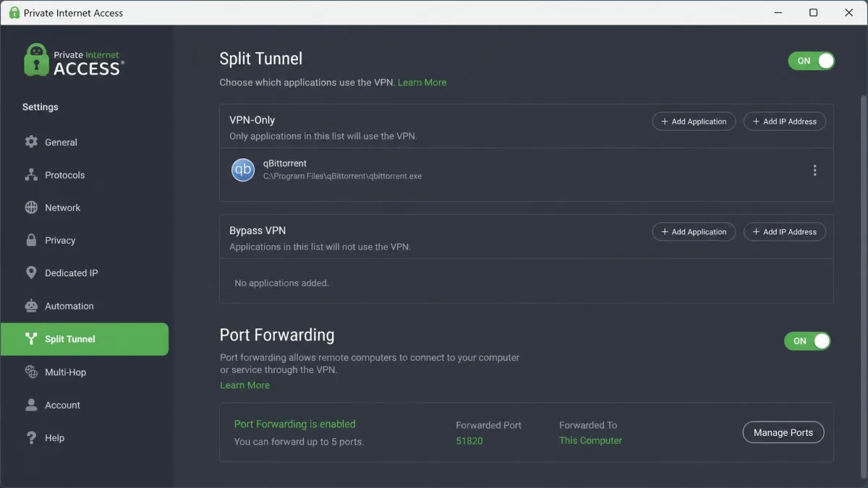Image resolution: width=868 pixels, height=488 pixels.
Task: Open the Split Tunnel Learn More link
Action: [x=422, y=82]
